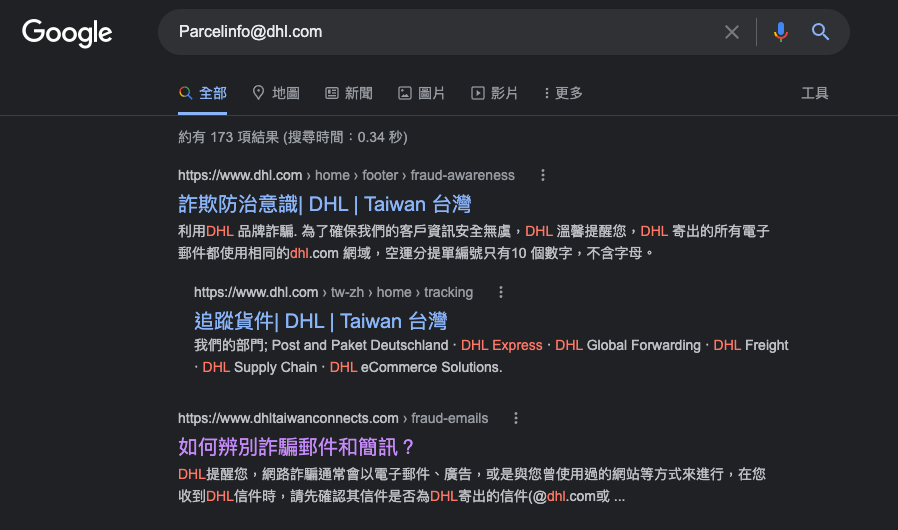Clear the search box with the X icon

click(x=731, y=32)
